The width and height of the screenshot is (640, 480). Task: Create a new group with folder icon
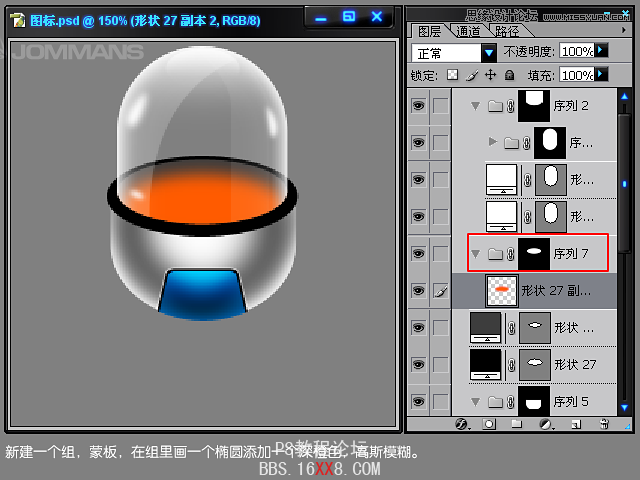517,424
